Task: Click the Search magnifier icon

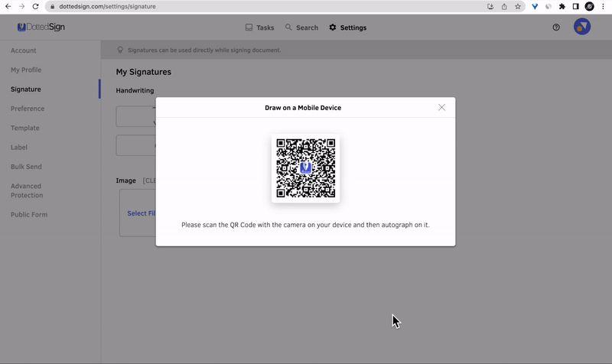Action: coord(288,27)
